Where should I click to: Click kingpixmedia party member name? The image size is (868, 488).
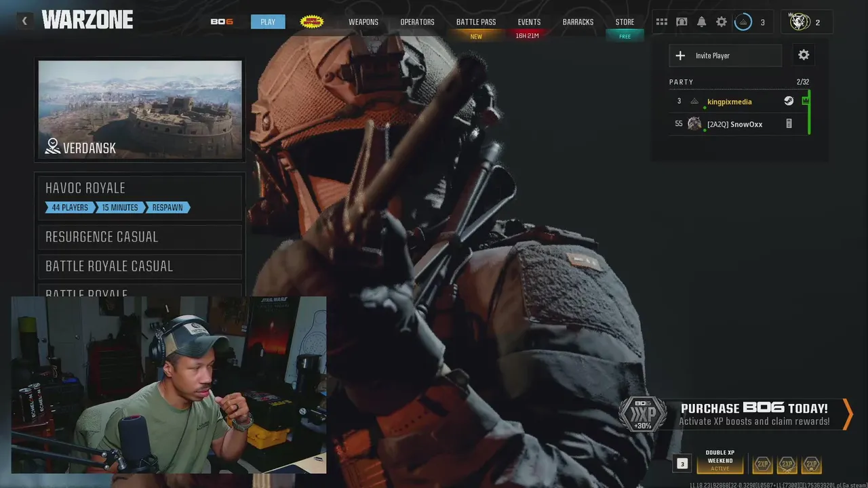(x=729, y=102)
